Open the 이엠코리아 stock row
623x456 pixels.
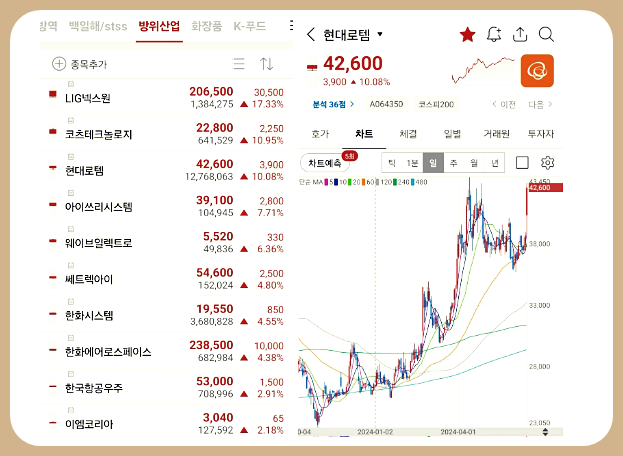(x=166, y=423)
